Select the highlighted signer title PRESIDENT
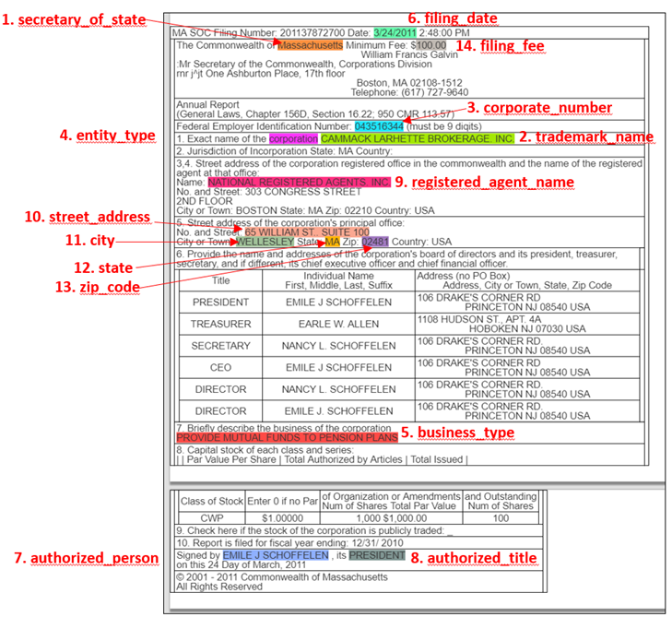672x617 pixels. (377, 555)
